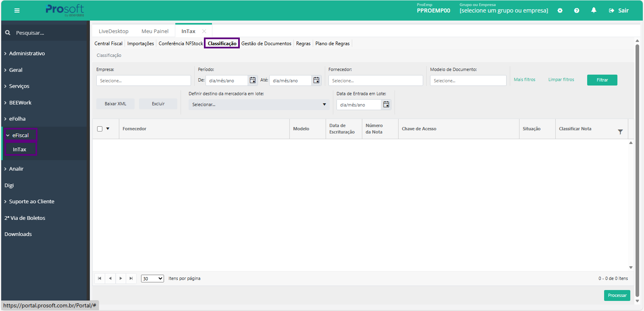
Task: Click the Empresa selection field
Action: point(143,81)
